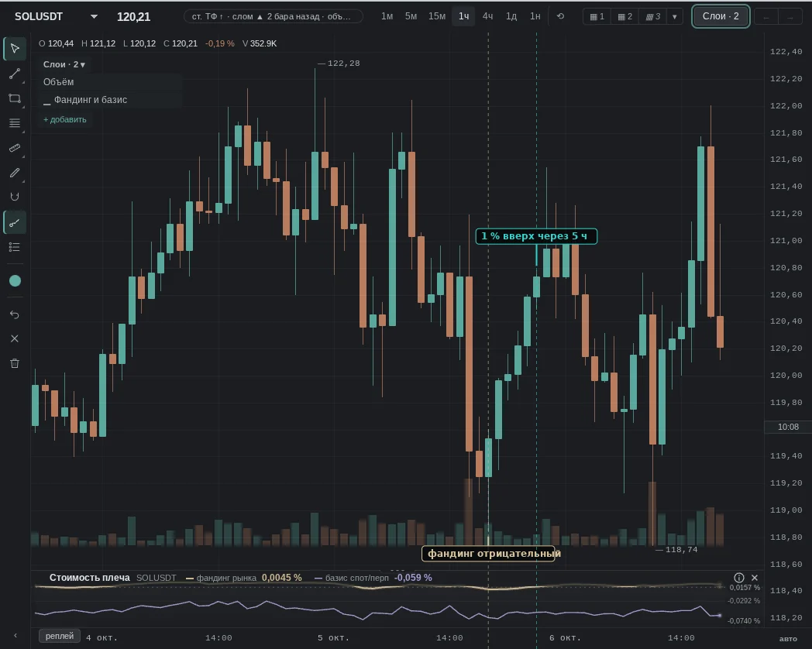This screenshot has height=649, width=812.
Task: Open the drawn objects list
Action: coord(15,247)
